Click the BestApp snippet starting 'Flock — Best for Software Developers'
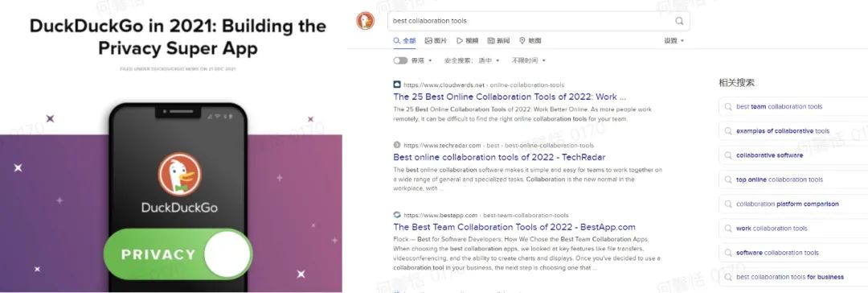The height and width of the screenshot is (293, 868). [x=526, y=254]
